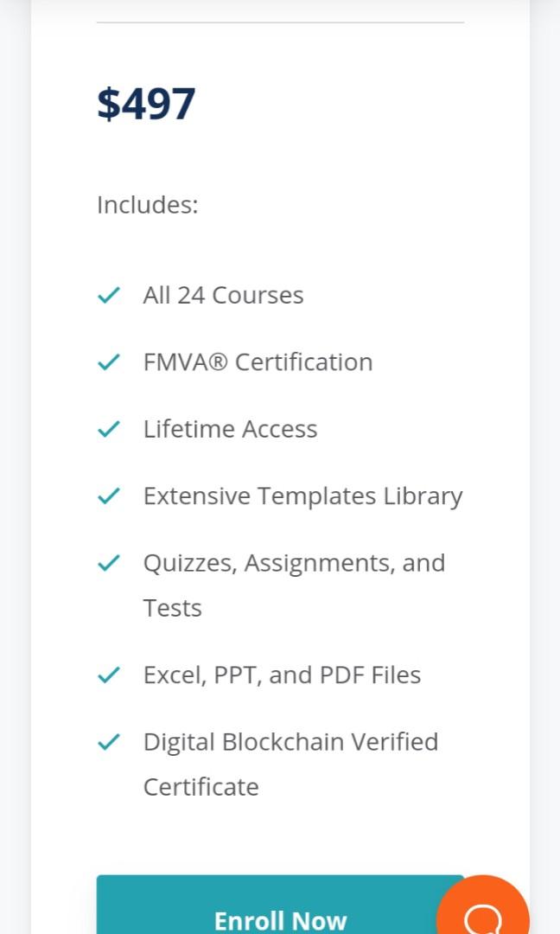560x934 pixels.
Task: Click the Lifetime Access feature text
Action: [x=230, y=428]
